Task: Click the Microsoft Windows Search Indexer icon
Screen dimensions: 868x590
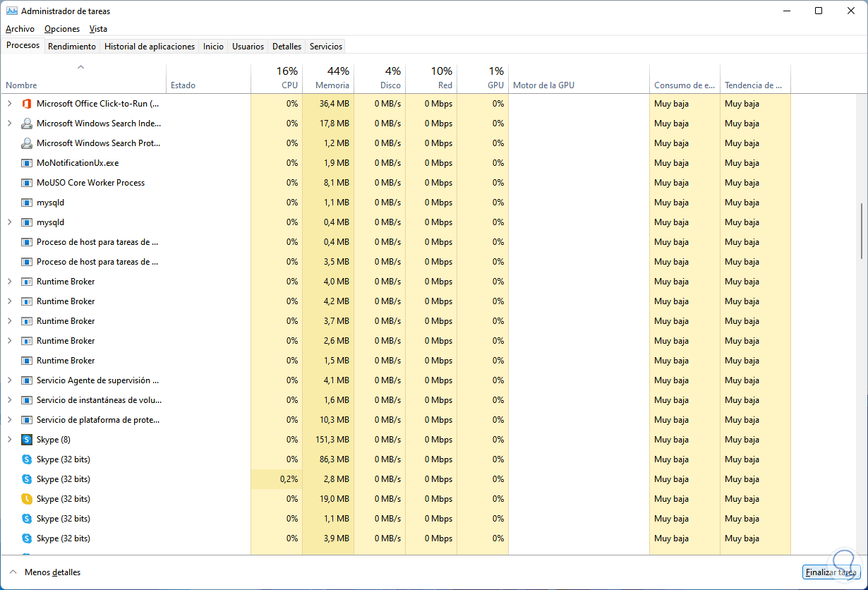Action: click(x=27, y=124)
